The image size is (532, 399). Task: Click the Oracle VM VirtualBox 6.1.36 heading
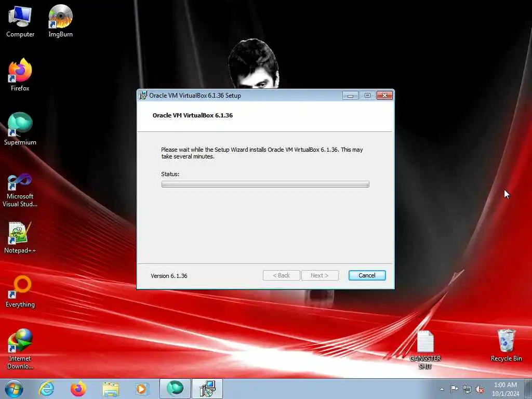tap(193, 115)
